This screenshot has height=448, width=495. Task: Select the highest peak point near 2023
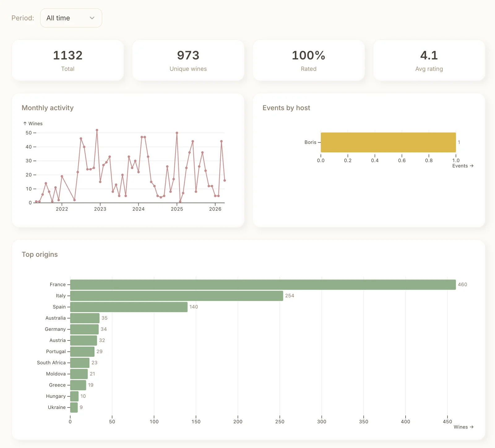97,130
